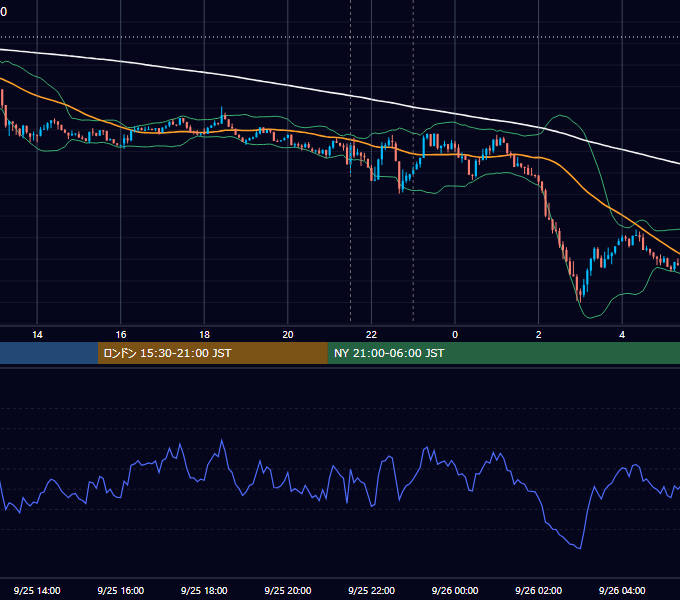Click the 18 hour label on price chart axis

(204, 335)
